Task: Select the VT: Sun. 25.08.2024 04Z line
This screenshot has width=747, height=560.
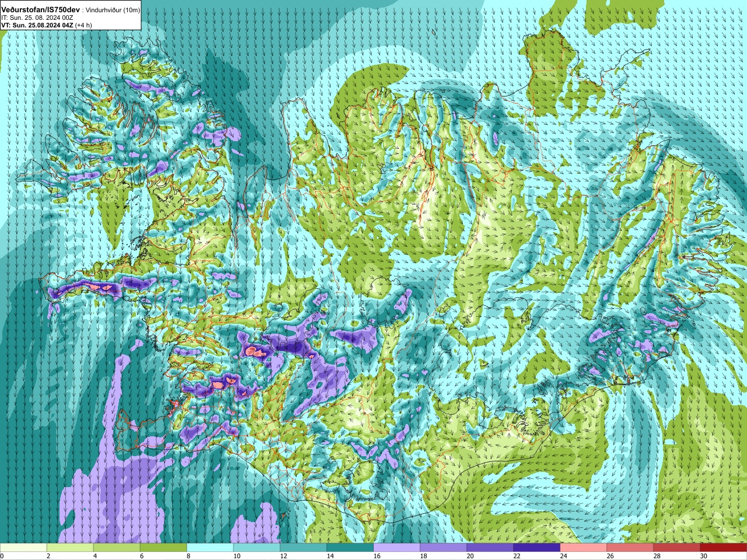Action: click(37, 25)
